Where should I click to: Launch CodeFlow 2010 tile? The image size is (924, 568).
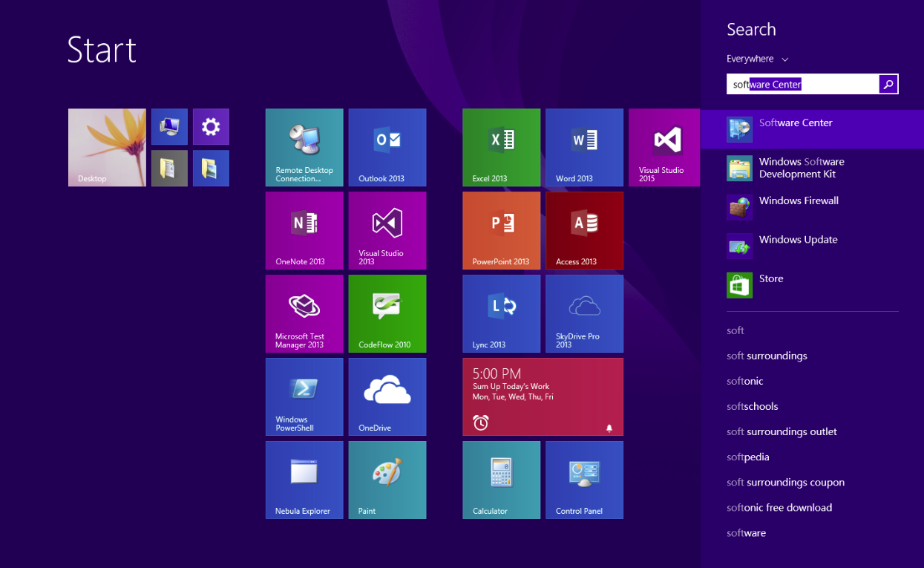[x=387, y=314]
